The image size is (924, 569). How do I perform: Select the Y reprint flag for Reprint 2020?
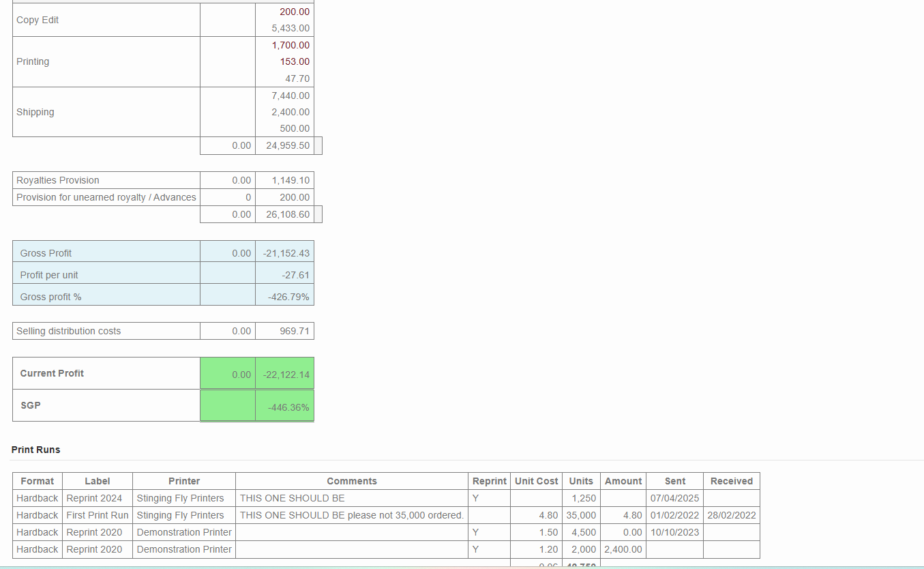coord(475,532)
